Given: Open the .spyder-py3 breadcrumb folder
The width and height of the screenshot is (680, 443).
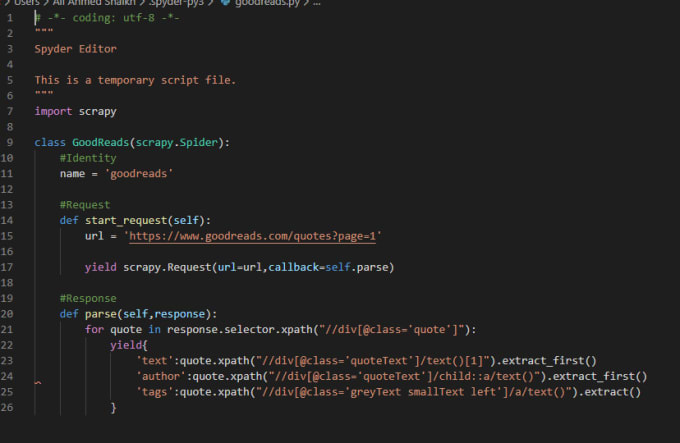Looking at the screenshot, I should (176, 3).
